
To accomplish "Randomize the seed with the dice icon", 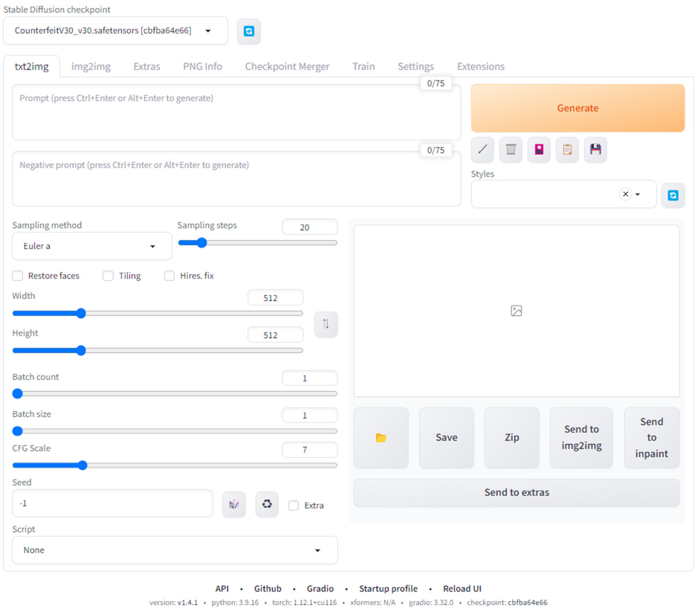I will click(234, 503).
